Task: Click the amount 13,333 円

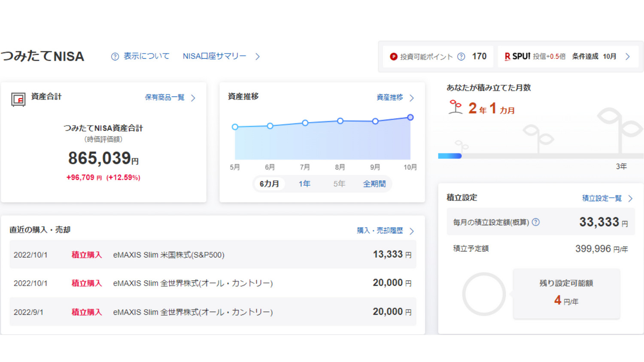Action: (x=392, y=254)
